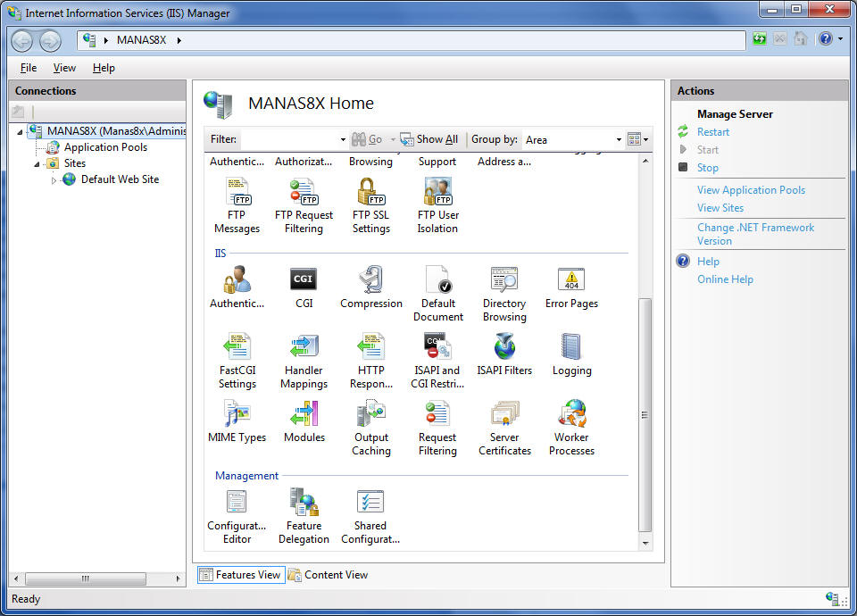Image resolution: width=857 pixels, height=616 pixels.
Task: Open the Feature Delegation icon
Action: (304, 503)
